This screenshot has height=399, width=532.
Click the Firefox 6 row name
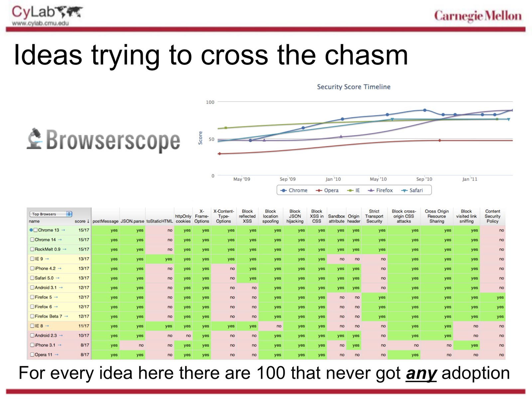[43, 307]
